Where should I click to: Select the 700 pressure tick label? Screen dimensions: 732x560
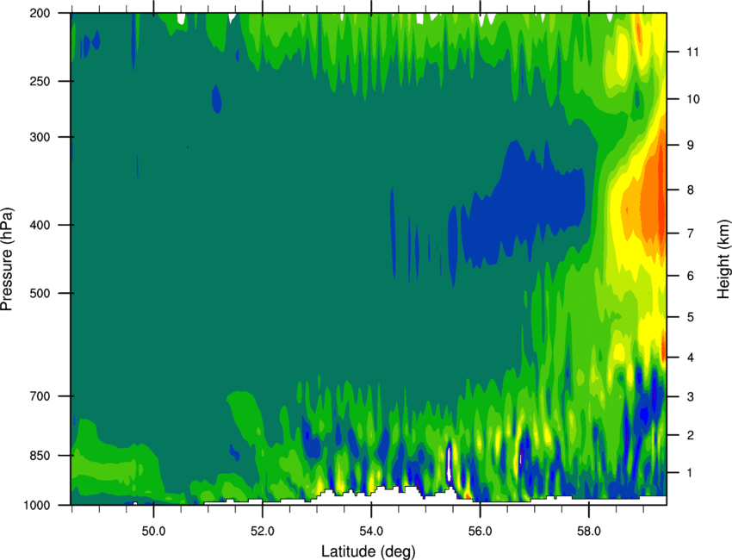click(x=40, y=396)
